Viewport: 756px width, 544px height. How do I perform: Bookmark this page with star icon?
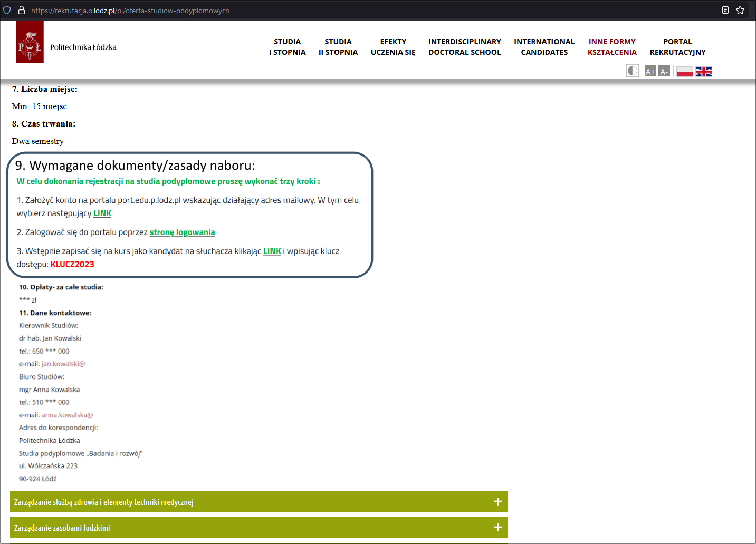pyautogui.click(x=740, y=10)
